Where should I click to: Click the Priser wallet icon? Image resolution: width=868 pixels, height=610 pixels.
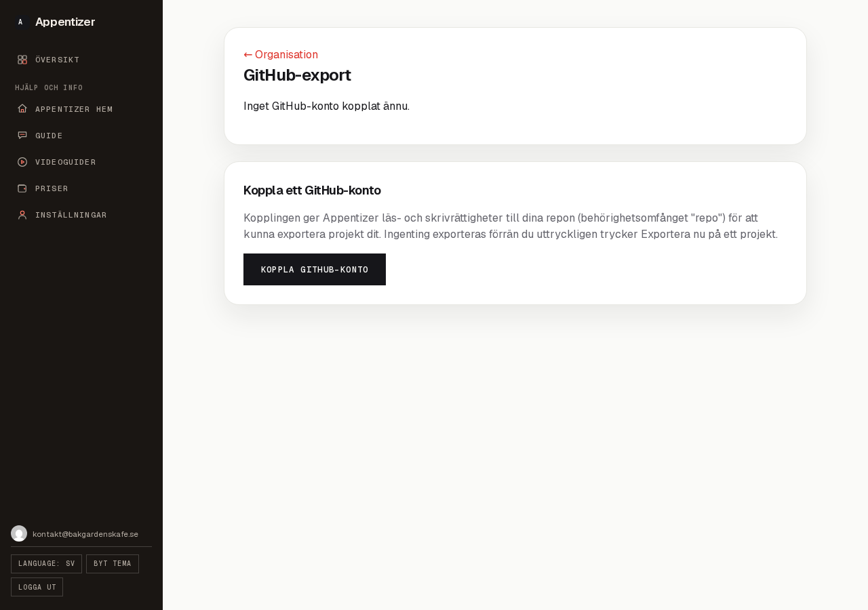22,188
